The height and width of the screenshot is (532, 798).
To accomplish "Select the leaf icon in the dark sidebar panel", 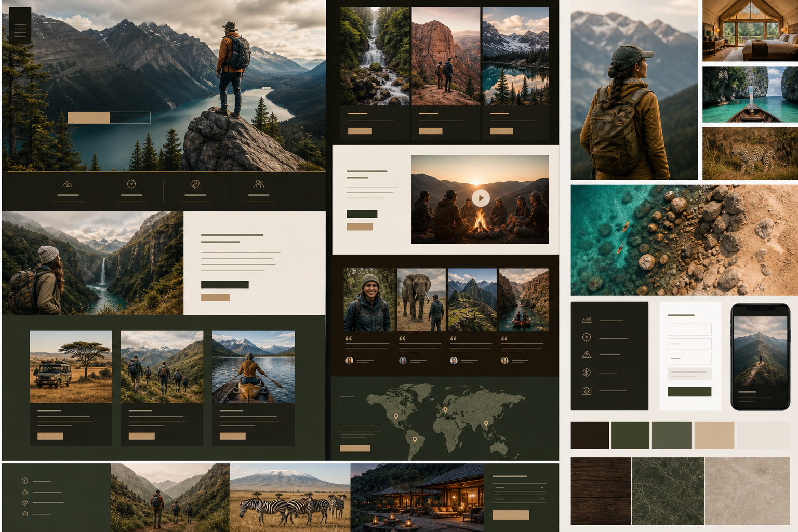I will [587, 373].
